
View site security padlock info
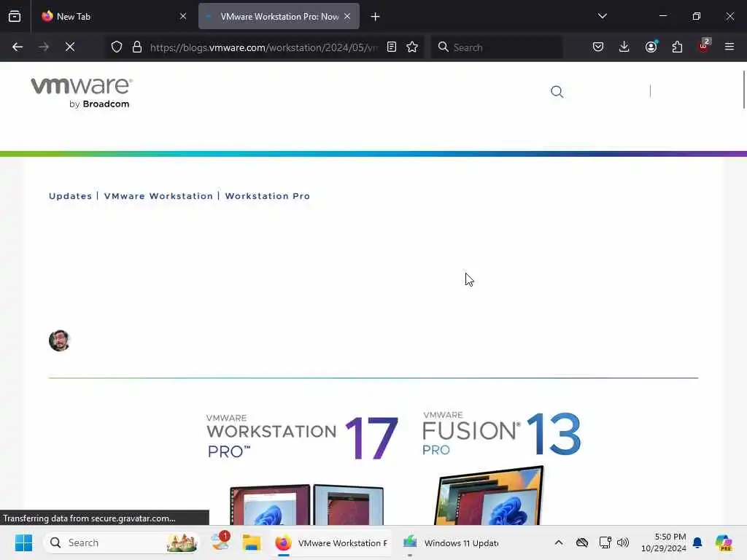137,47
